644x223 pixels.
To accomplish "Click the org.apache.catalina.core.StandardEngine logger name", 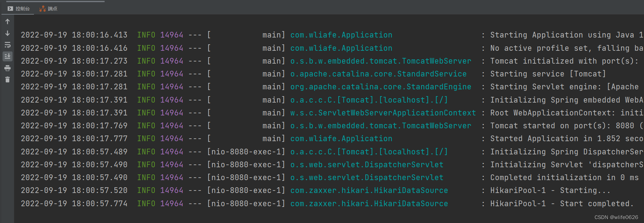I will point(380,87).
